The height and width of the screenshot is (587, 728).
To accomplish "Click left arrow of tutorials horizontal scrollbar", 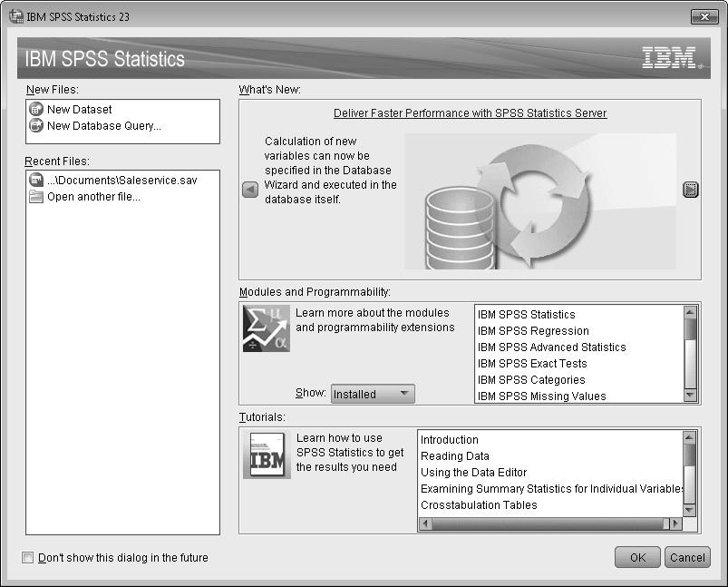I will 425,523.
